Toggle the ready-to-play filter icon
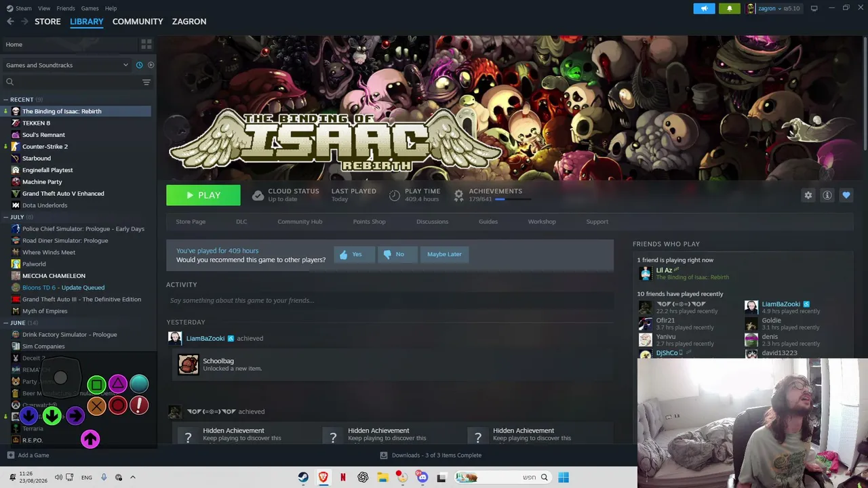Image resolution: width=868 pixels, height=488 pixels. click(151, 65)
